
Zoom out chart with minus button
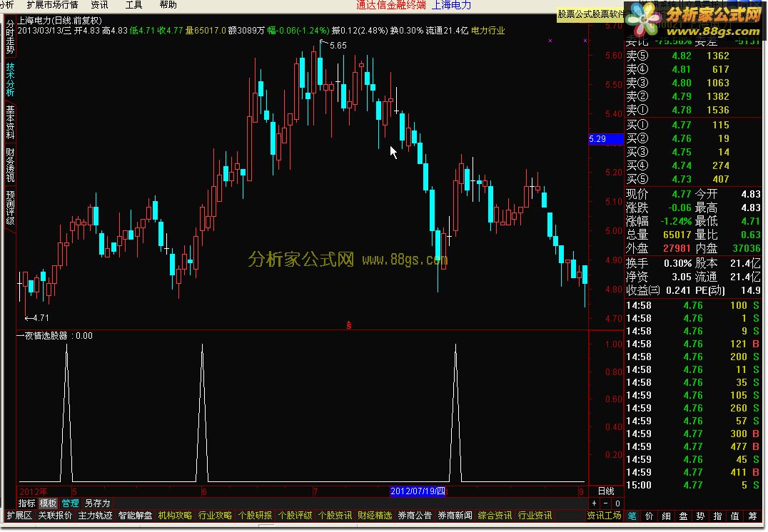(606, 503)
